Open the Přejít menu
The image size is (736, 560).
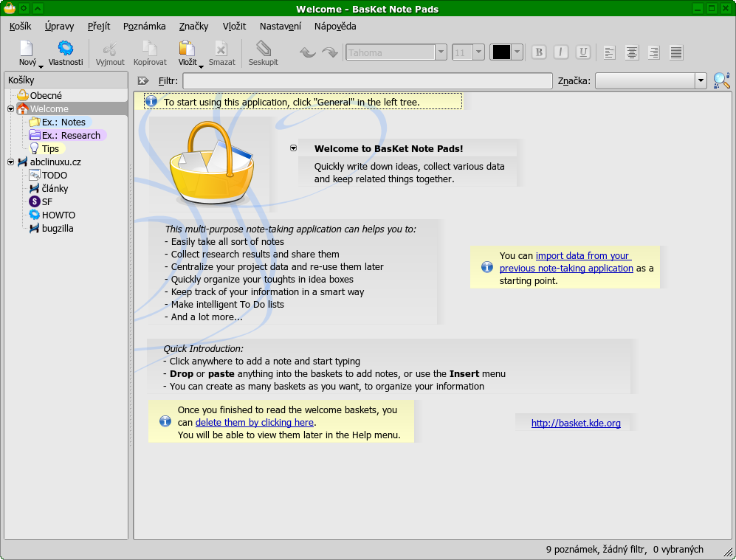pyautogui.click(x=99, y=27)
